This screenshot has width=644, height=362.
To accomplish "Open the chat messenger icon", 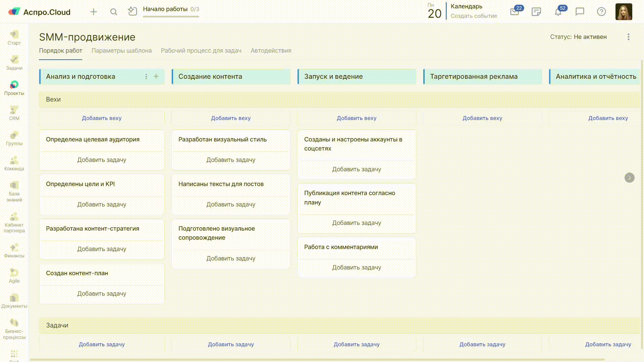I will (x=580, y=12).
